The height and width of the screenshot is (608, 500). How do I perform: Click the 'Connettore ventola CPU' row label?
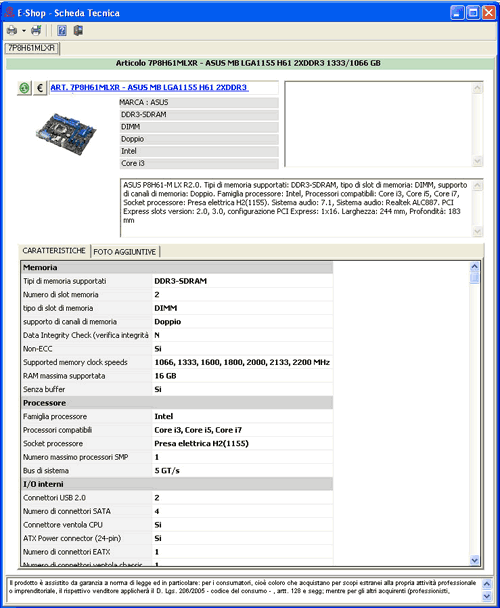(x=63, y=525)
